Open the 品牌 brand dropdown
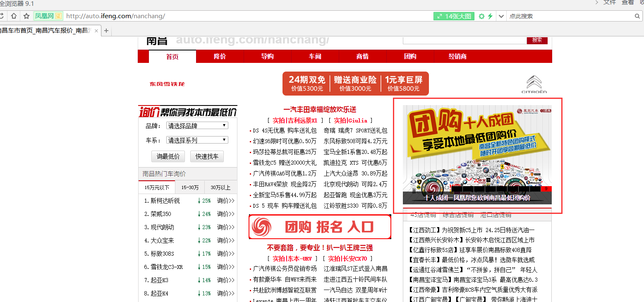Viewport: 644px width, 302px height. tap(197, 125)
